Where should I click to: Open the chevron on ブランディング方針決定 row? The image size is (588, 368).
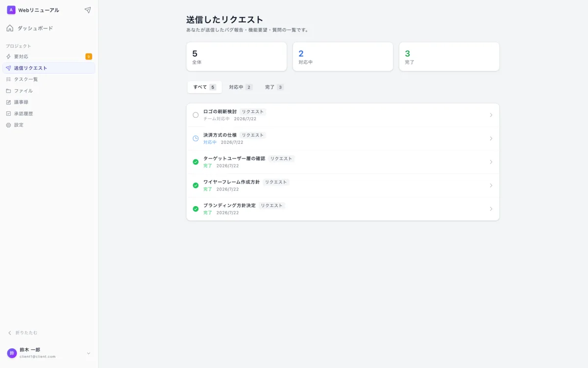[x=491, y=209]
